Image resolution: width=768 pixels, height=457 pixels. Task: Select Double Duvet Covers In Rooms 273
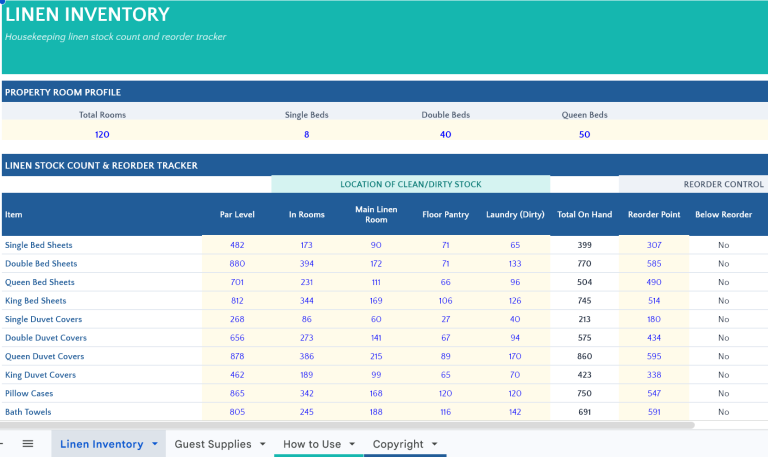(x=307, y=338)
